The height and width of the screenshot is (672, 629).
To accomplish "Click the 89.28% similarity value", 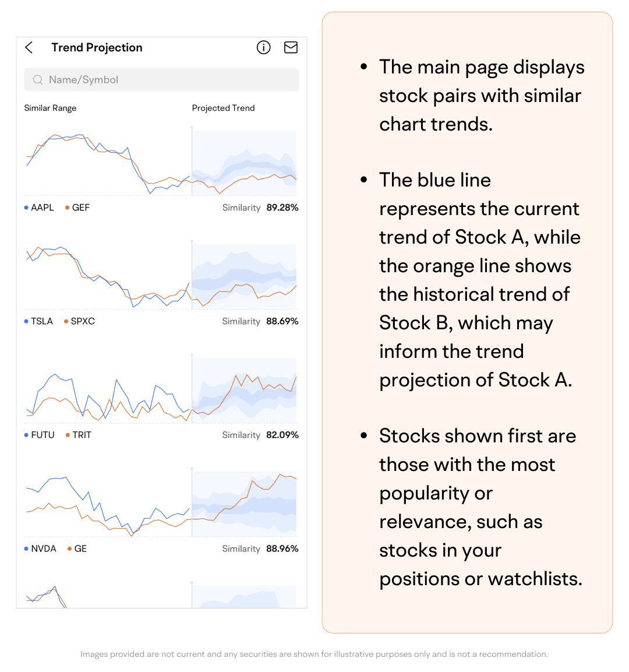I will (282, 207).
